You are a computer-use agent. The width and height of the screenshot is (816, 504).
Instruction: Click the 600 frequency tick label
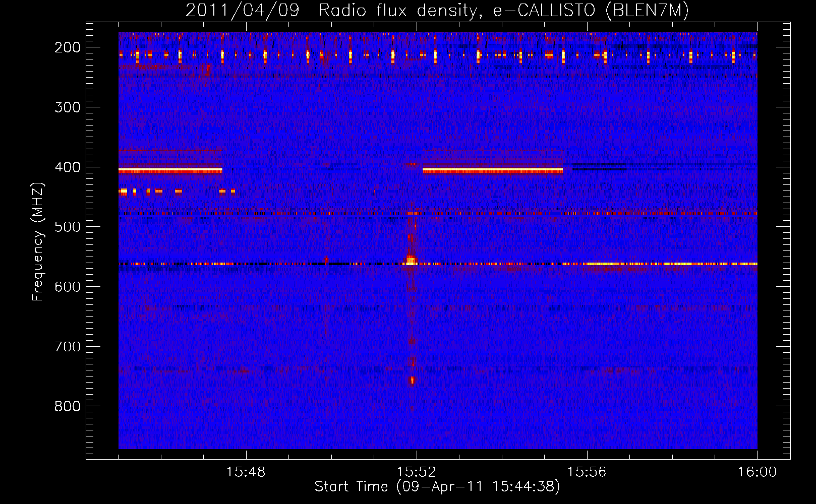(x=68, y=287)
